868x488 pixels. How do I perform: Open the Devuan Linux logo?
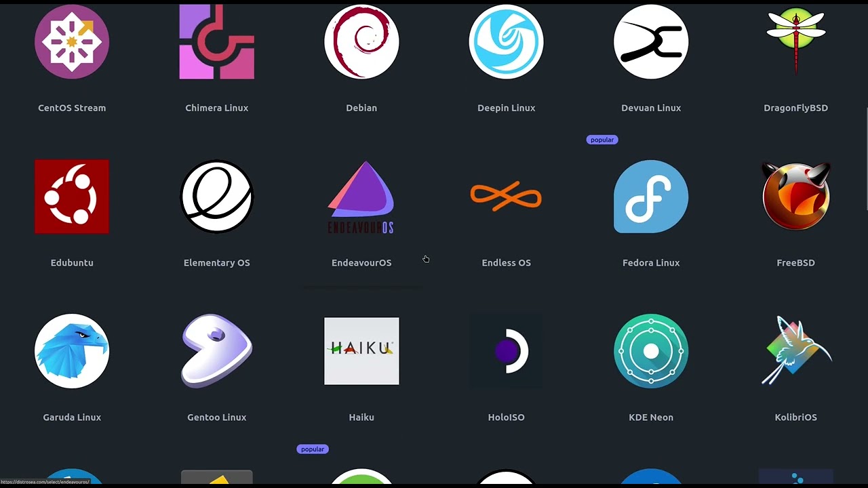pyautogui.click(x=651, y=42)
